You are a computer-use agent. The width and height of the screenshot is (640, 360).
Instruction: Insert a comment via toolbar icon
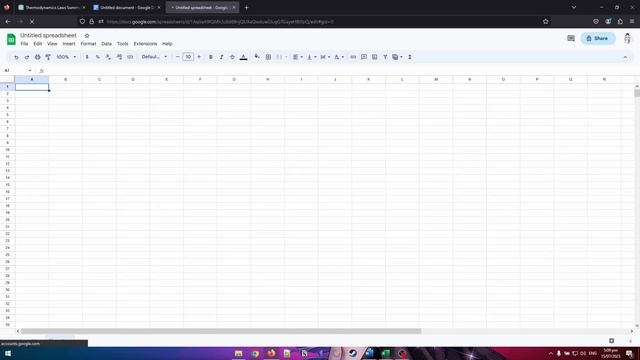click(364, 57)
